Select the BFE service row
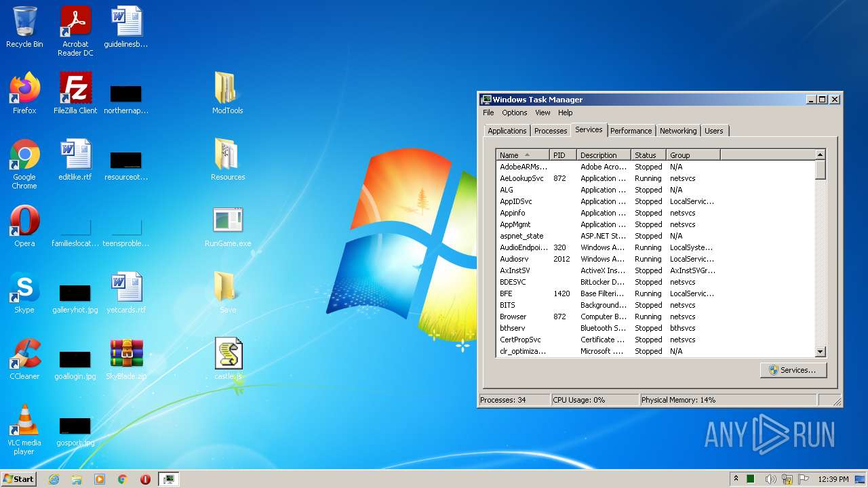 tap(655, 293)
